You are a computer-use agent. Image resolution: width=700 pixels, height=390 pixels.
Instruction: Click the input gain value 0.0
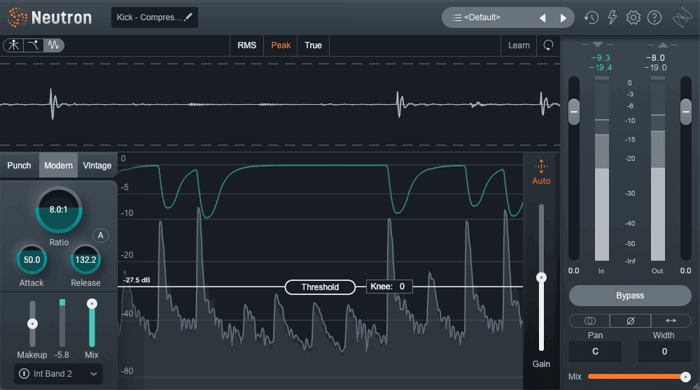[x=574, y=270]
